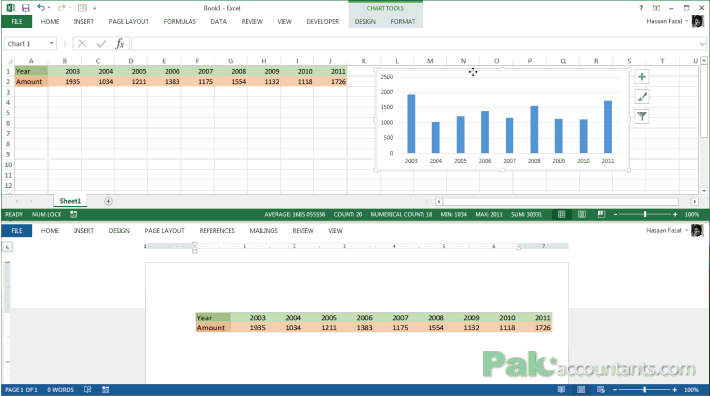Open the Undo history dropdown arrow
The image size is (710, 396).
click(49, 8)
